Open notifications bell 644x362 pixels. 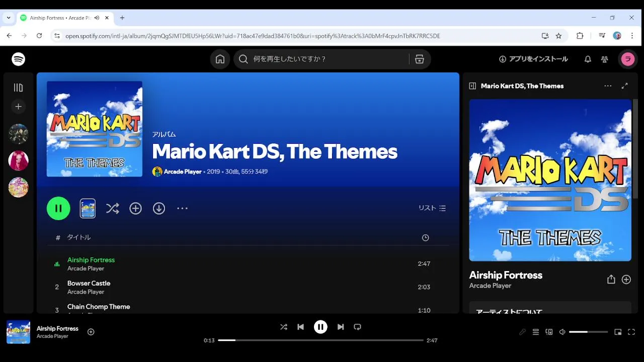(588, 59)
